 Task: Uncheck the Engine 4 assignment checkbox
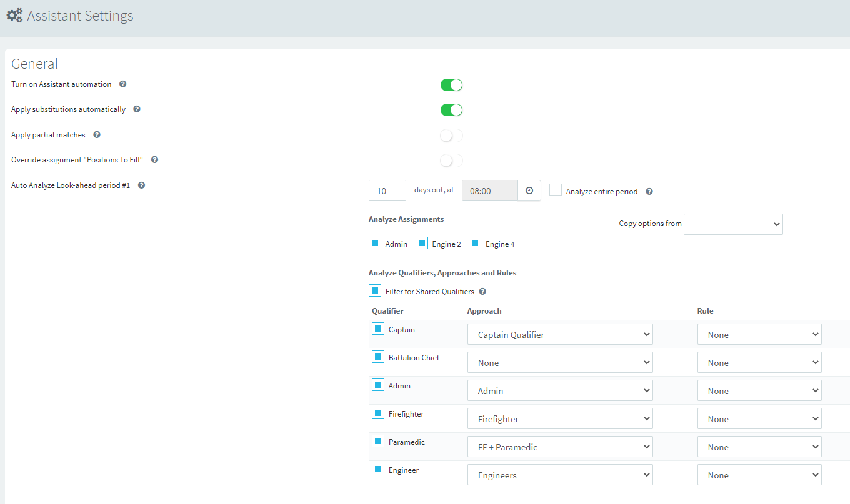pyautogui.click(x=475, y=243)
